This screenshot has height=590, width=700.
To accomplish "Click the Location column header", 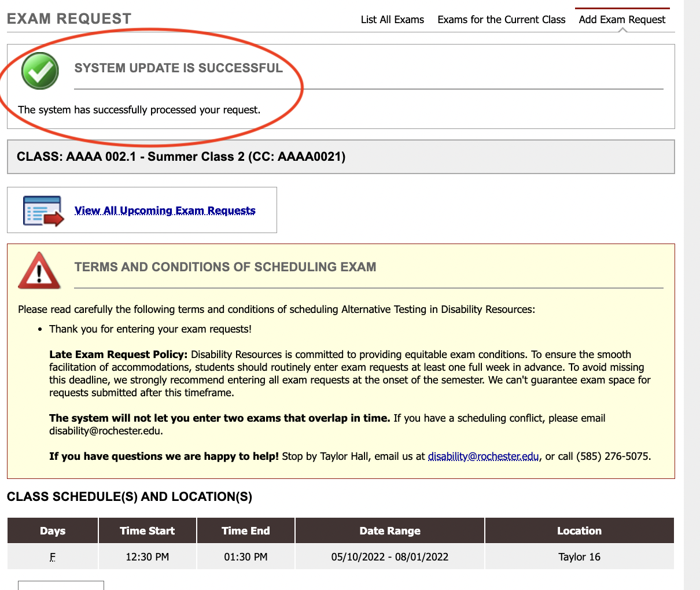I will coord(580,530).
